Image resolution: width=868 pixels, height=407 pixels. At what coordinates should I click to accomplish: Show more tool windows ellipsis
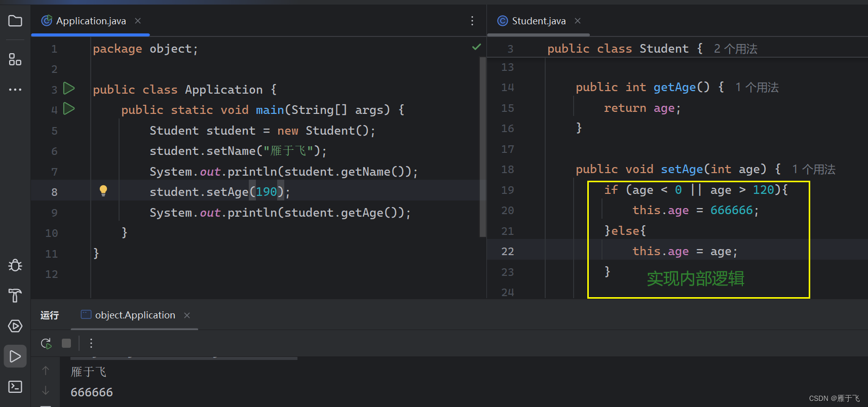pos(15,90)
